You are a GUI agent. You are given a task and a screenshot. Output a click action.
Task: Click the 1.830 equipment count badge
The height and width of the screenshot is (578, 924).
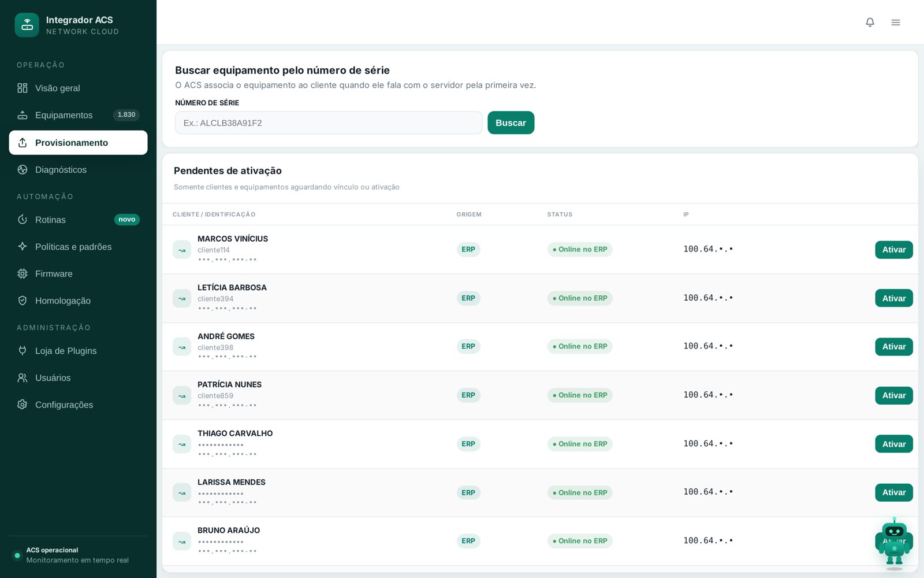coord(126,115)
